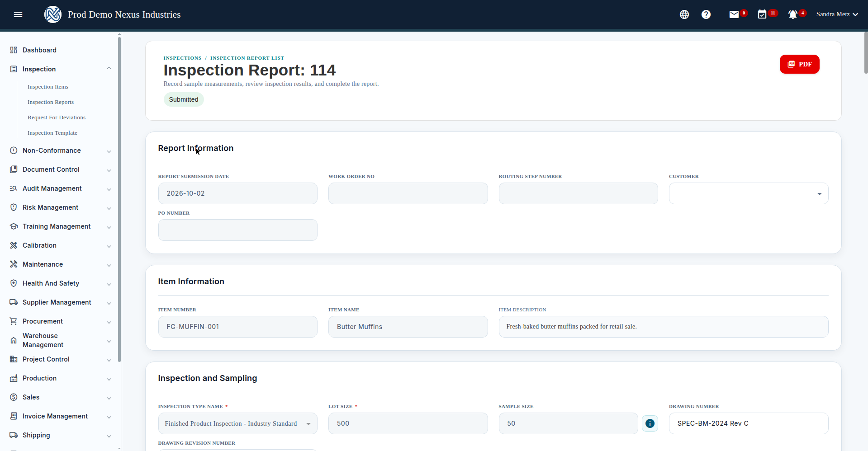Open the mail messages icon
This screenshot has width=868, height=451.
(x=734, y=14)
